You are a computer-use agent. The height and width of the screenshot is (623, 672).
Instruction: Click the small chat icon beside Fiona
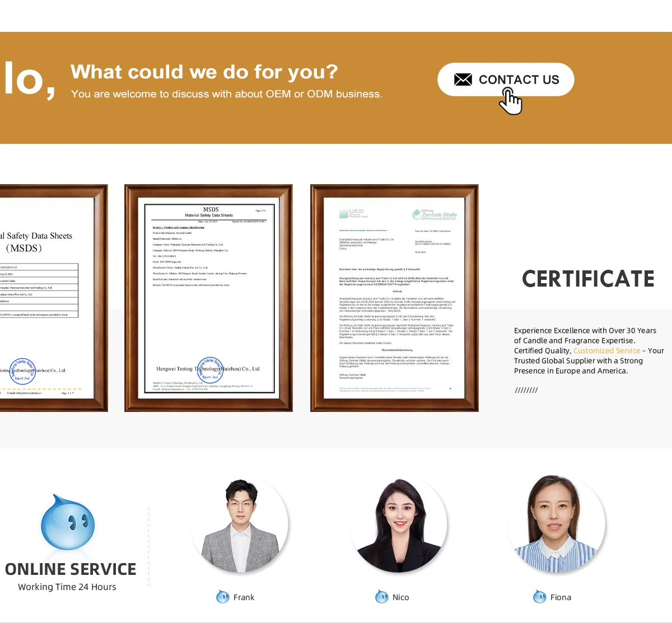[539, 597]
